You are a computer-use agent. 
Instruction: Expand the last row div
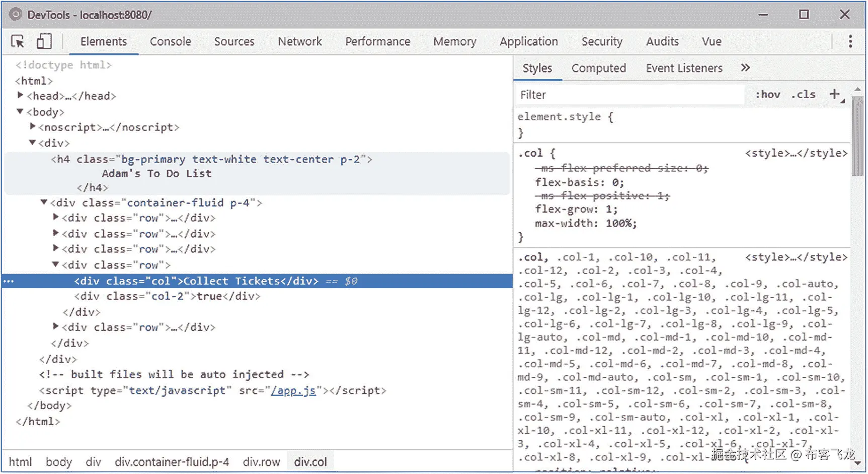[56, 326]
